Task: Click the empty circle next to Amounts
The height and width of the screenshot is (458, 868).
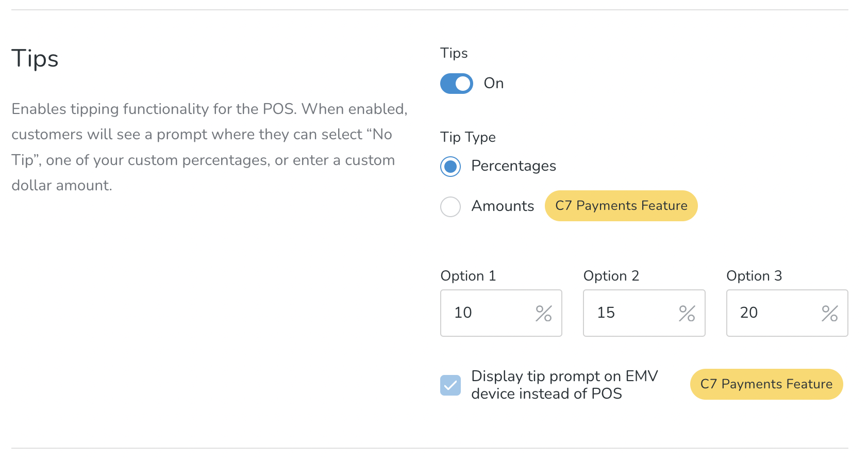Action: pos(450,206)
